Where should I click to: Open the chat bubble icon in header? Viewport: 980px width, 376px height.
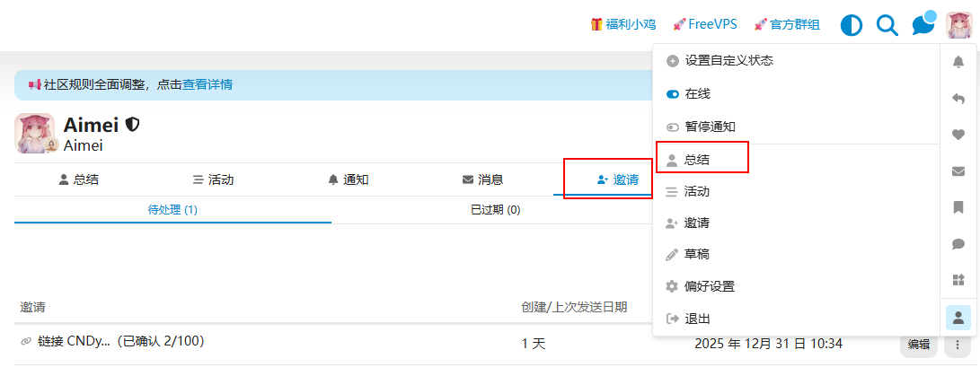pyautogui.click(x=923, y=25)
